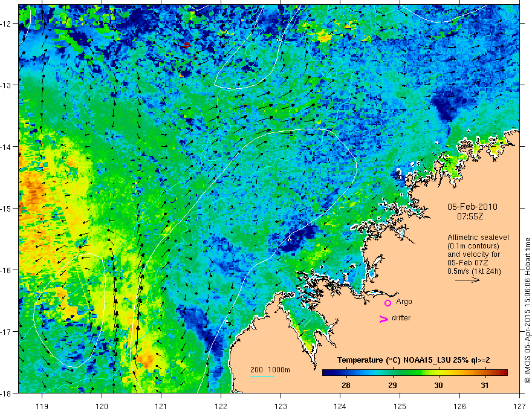Click the 'Argo' legend label
The height and width of the screenshot is (411, 532).
pos(404,302)
